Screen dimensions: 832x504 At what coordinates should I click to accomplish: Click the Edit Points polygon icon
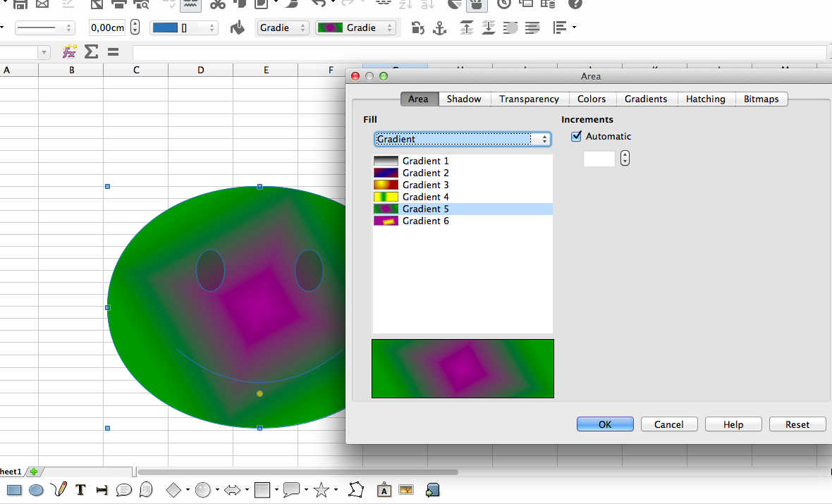[357, 490]
